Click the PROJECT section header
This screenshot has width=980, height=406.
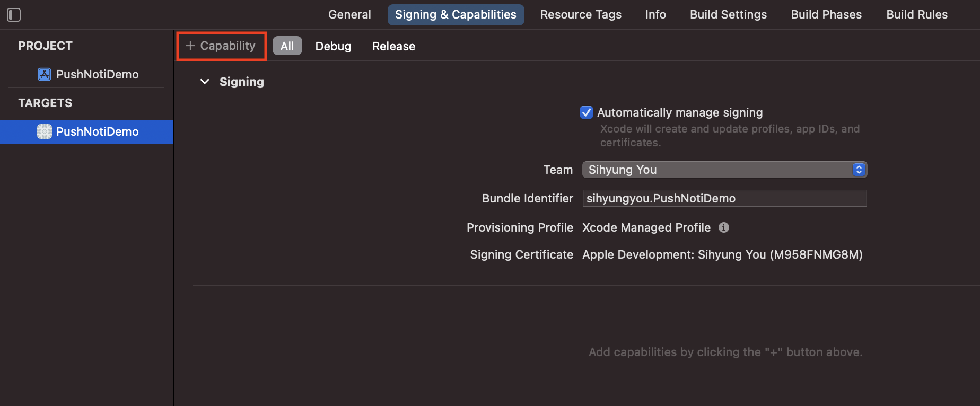point(45,46)
